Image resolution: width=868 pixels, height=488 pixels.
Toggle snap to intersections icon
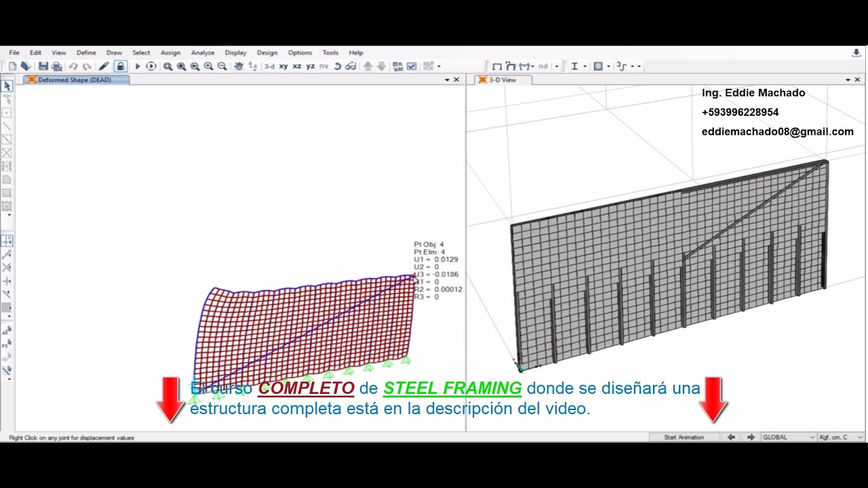(7, 268)
